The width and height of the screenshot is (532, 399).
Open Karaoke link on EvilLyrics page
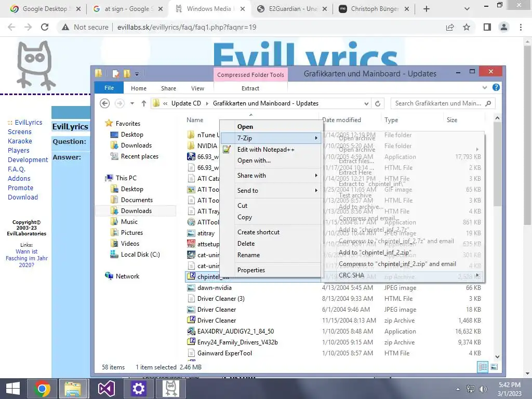click(20, 141)
